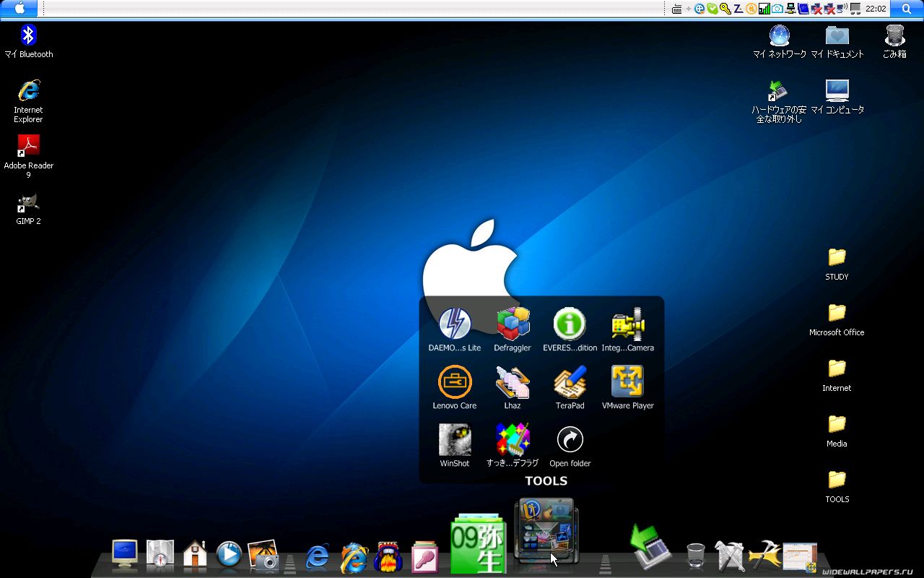
Task: Select the STUDY folder on the desktop
Action: click(837, 264)
